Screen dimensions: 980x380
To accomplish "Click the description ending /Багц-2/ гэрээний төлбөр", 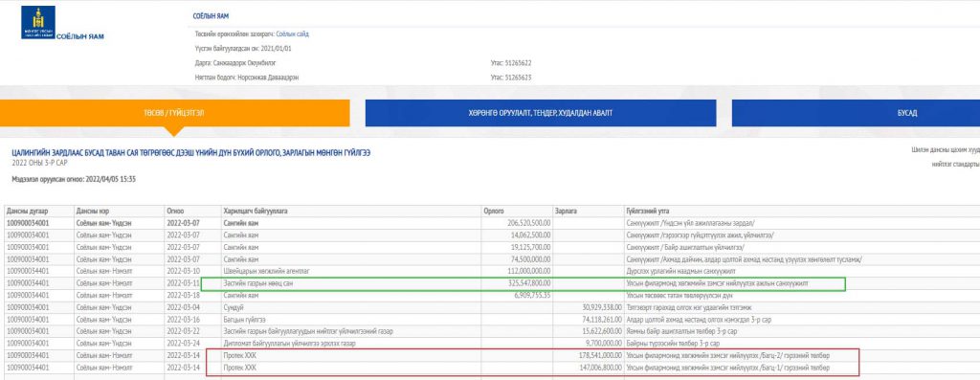I will tap(727, 356).
